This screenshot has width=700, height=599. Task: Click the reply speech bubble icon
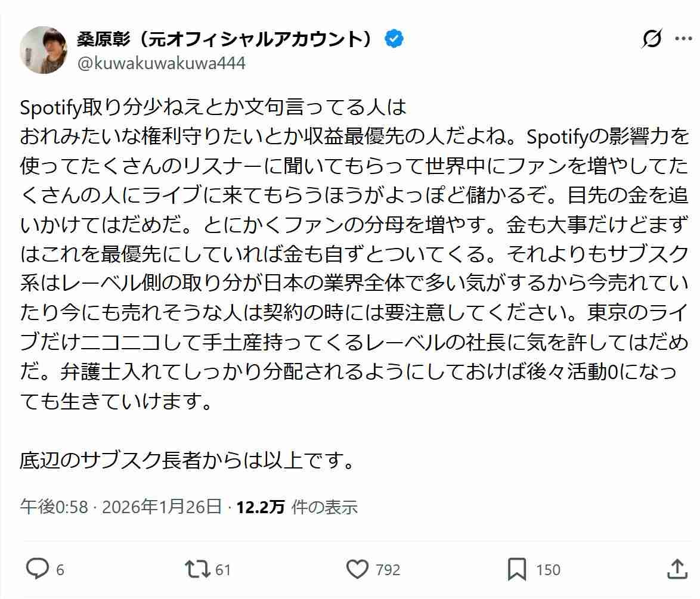click(37, 569)
